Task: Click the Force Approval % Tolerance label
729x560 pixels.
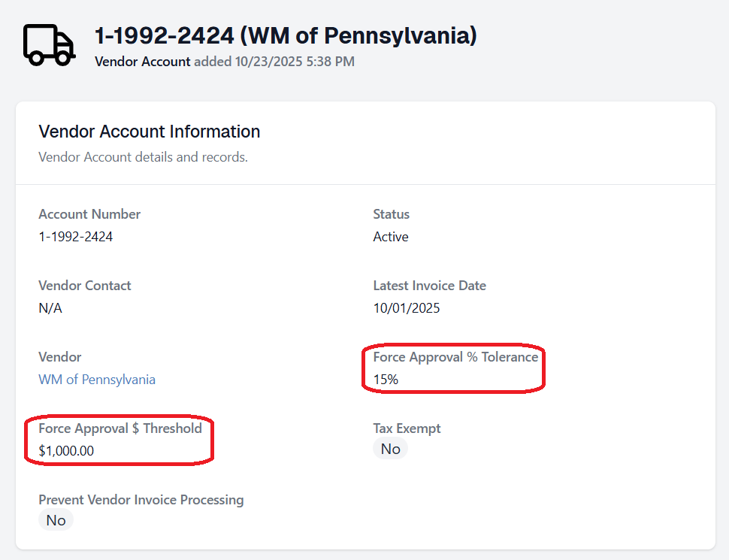Action: (x=455, y=357)
